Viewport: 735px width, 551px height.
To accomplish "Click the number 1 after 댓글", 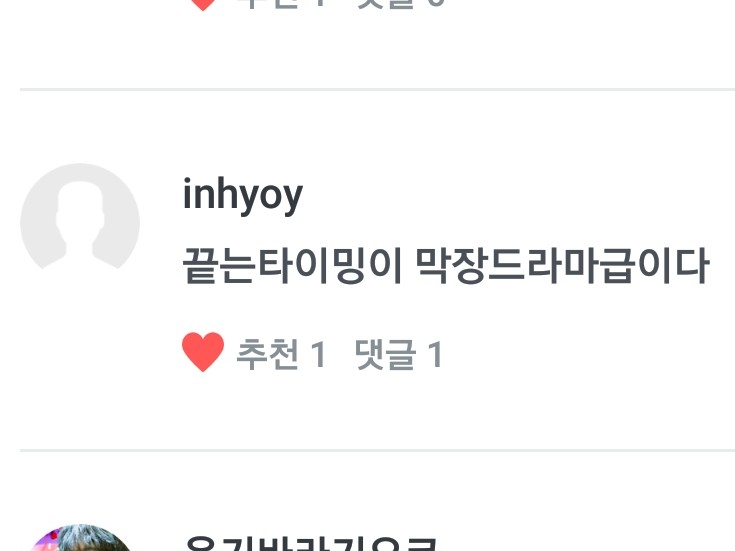I will click(x=435, y=354).
